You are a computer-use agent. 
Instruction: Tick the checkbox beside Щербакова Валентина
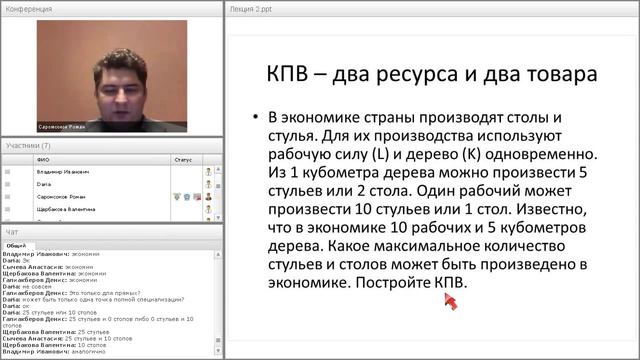[x=7, y=209]
